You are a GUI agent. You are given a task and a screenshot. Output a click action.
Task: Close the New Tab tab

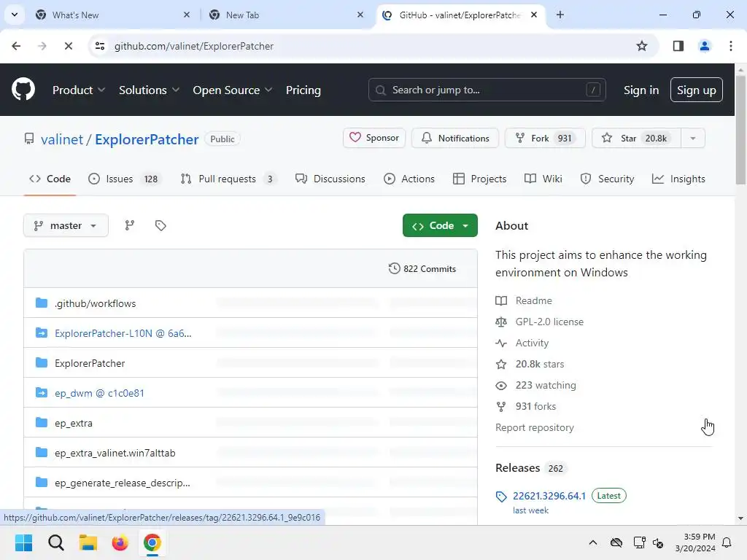360,15
